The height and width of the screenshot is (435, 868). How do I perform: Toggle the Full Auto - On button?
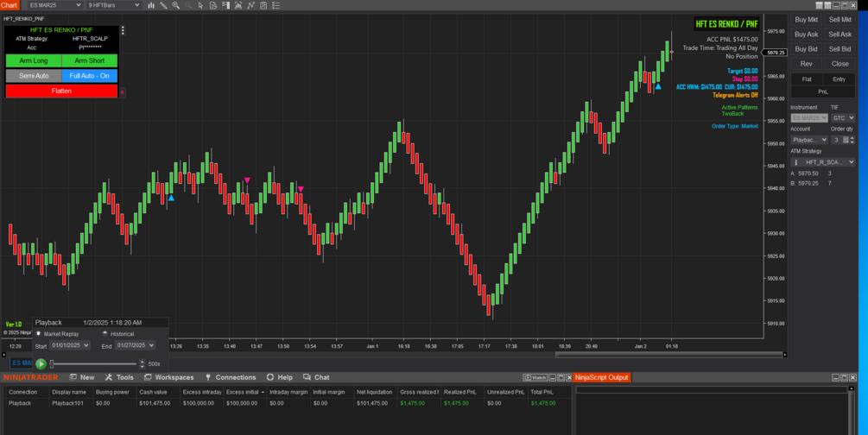[90, 75]
